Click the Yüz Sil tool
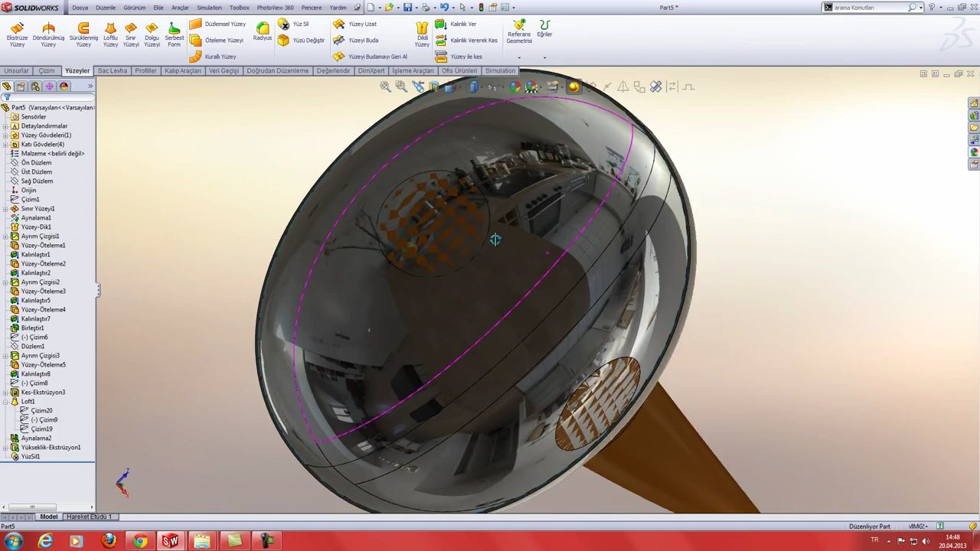 point(293,24)
